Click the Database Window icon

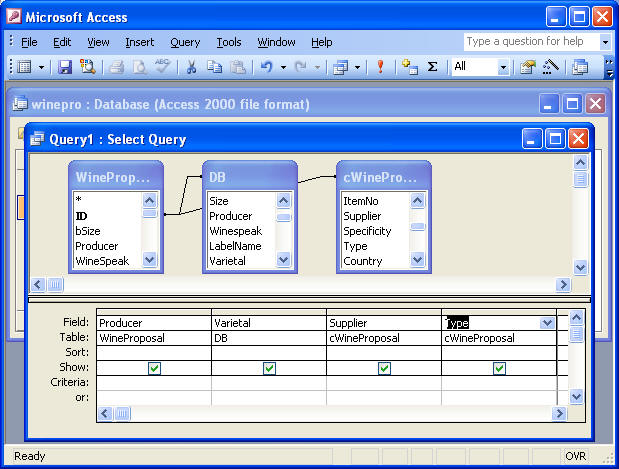580,67
